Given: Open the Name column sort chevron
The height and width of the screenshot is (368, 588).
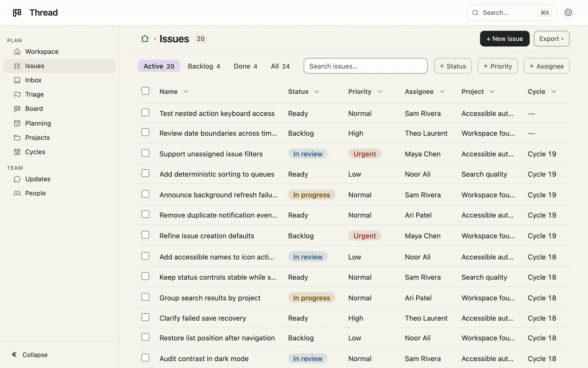Looking at the screenshot, I should (x=186, y=92).
